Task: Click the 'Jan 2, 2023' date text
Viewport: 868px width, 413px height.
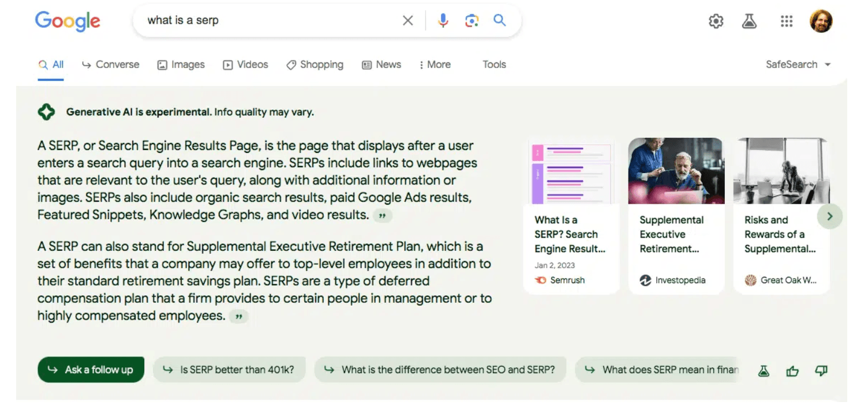Action: [555, 265]
